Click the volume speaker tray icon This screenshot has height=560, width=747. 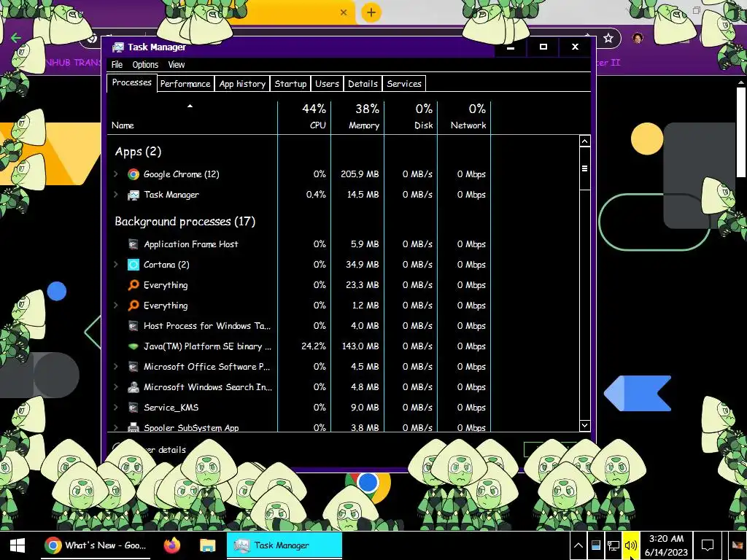631,545
